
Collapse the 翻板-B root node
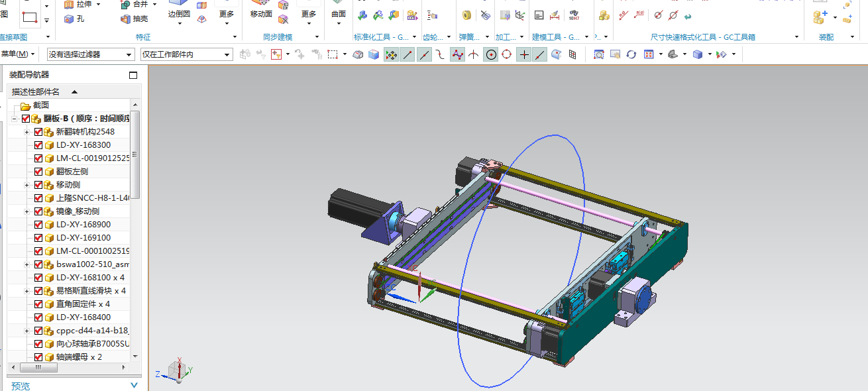point(15,119)
